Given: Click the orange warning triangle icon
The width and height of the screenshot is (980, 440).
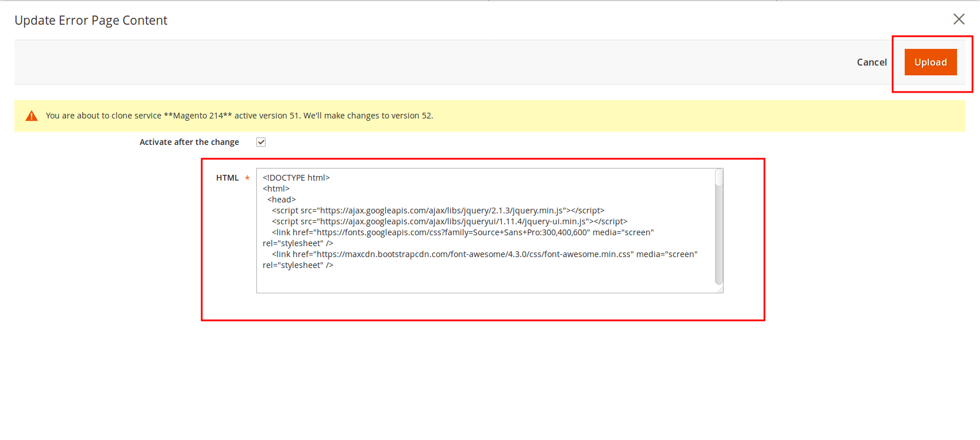Looking at the screenshot, I should pyautogui.click(x=32, y=116).
